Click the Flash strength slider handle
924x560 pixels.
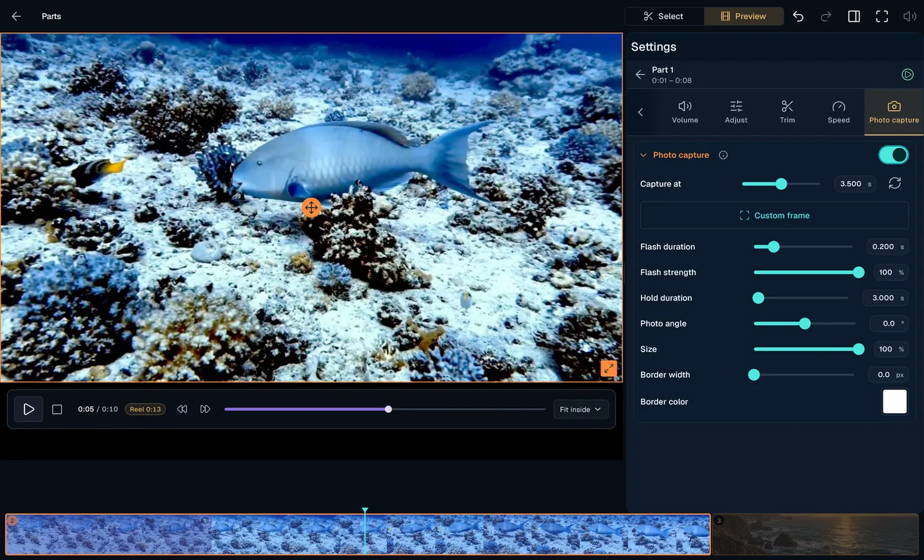(859, 273)
